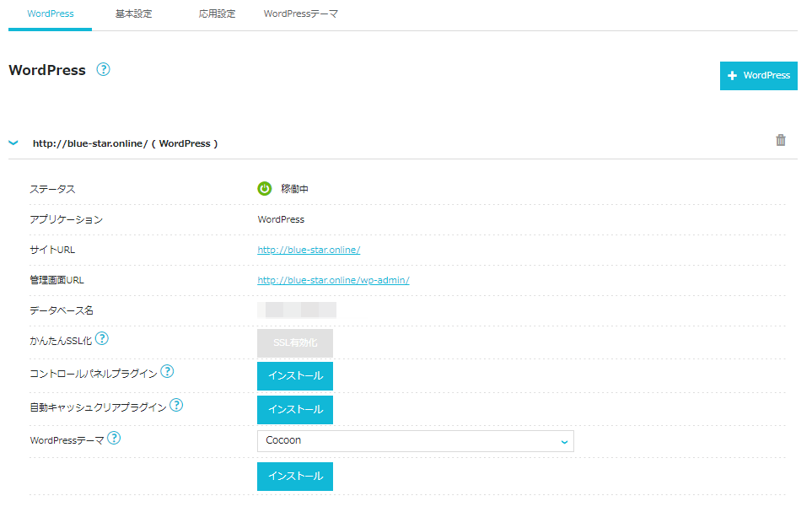Install the コントロールパネルプラグイン
This screenshot has height=512, width=812.
tap(295, 376)
